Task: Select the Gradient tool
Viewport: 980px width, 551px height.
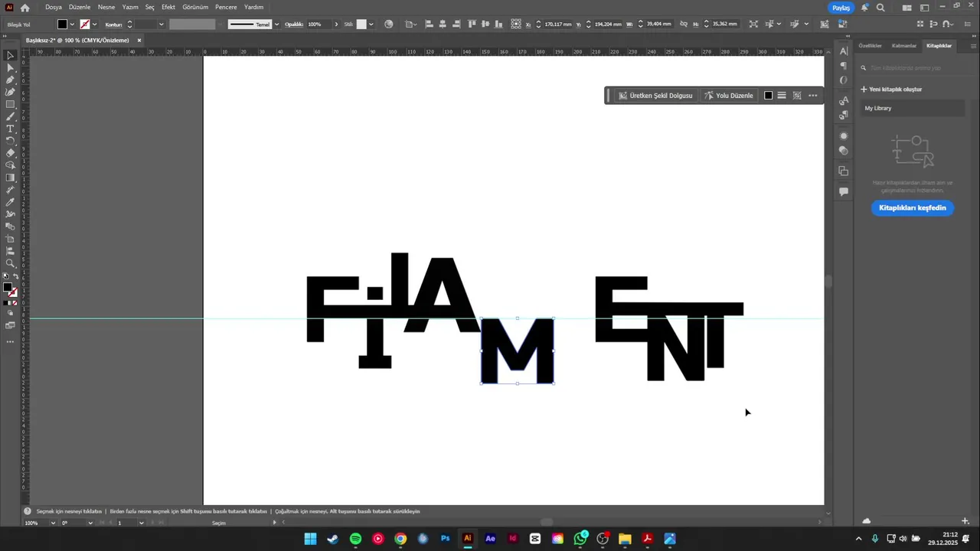Action: (x=10, y=178)
